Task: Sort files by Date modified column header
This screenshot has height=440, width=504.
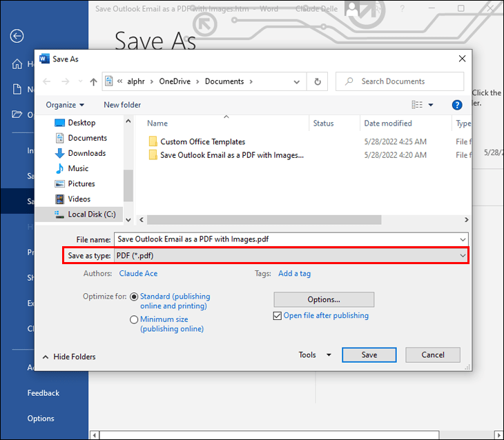Action: 388,123
